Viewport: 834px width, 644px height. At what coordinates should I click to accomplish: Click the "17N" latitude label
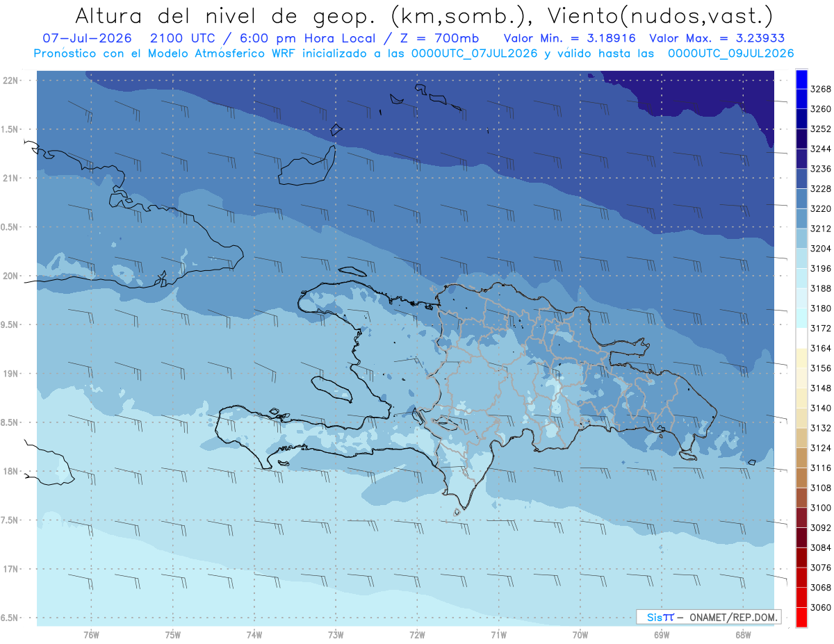coord(11,569)
